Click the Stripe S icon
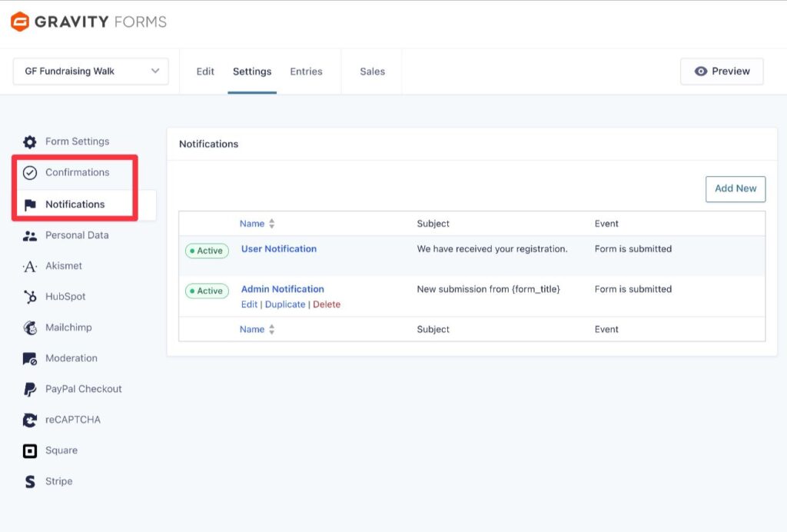The height and width of the screenshot is (532, 787). point(30,482)
